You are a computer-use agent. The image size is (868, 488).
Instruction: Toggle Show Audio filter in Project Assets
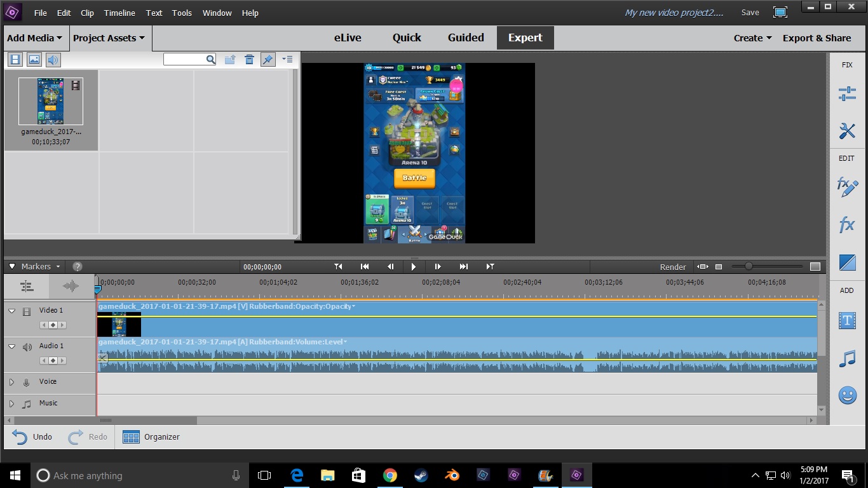53,60
